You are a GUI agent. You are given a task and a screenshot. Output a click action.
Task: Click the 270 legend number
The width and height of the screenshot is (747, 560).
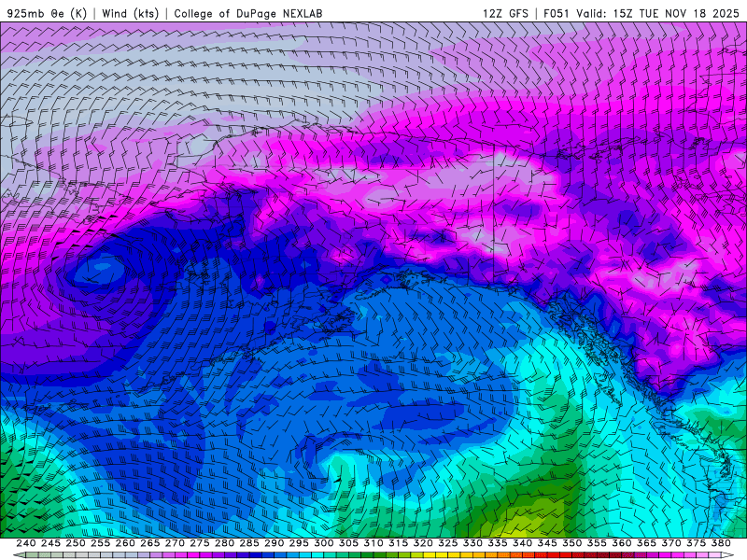pyautogui.click(x=175, y=543)
